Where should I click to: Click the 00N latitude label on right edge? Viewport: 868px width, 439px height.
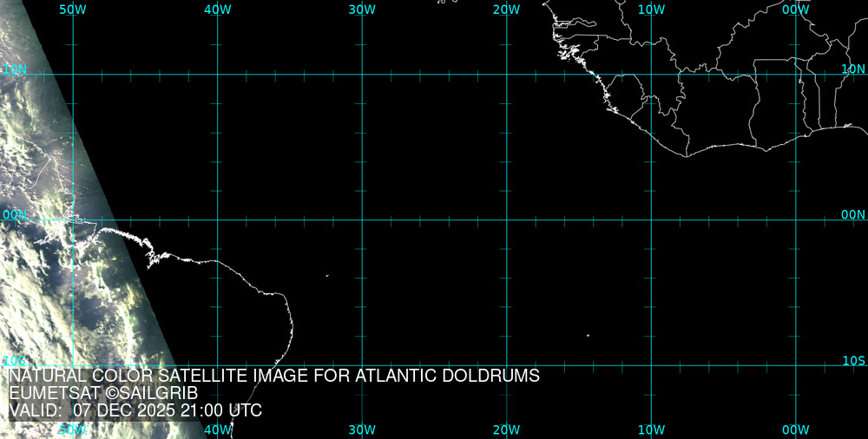click(x=853, y=214)
